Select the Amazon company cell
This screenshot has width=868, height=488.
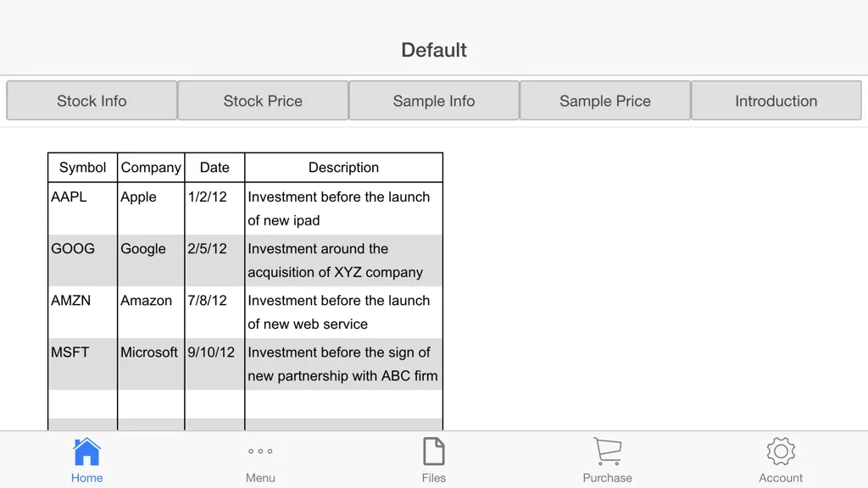coord(151,312)
